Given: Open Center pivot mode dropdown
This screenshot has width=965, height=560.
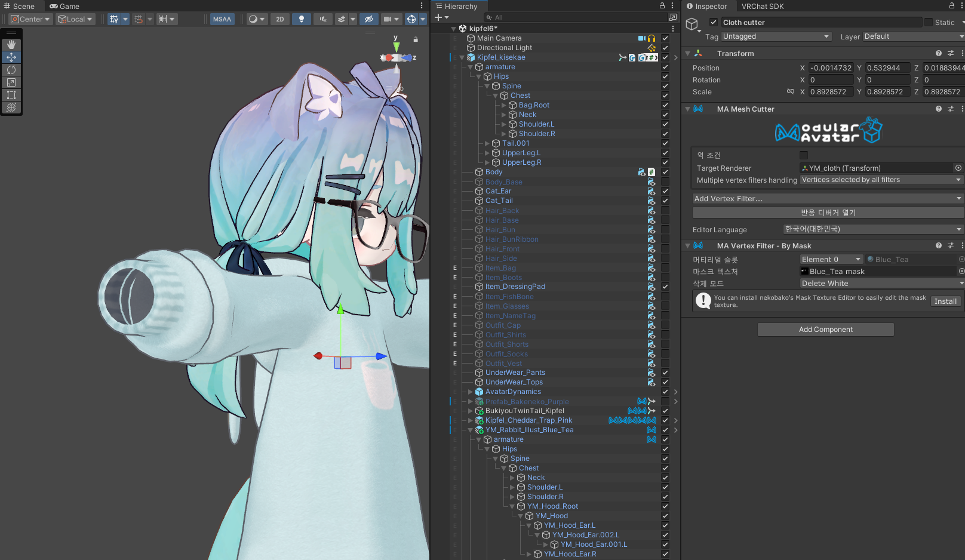Looking at the screenshot, I should [30, 19].
